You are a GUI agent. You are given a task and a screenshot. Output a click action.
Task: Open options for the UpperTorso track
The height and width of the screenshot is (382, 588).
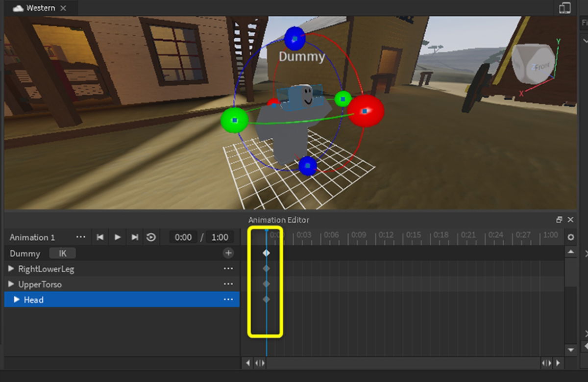click(x=228, y=284)
